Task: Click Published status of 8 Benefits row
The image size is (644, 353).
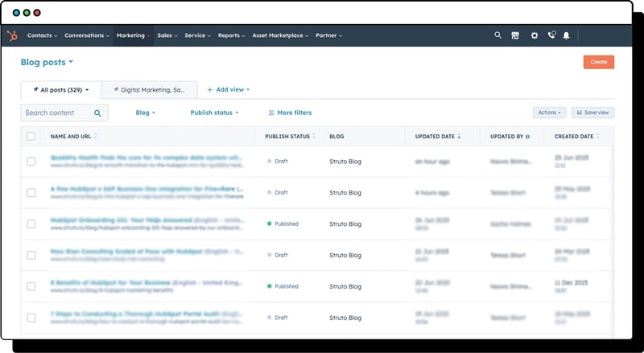Action: [283, 286]
